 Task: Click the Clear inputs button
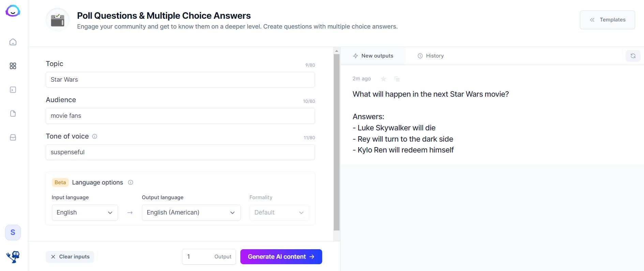70,257
